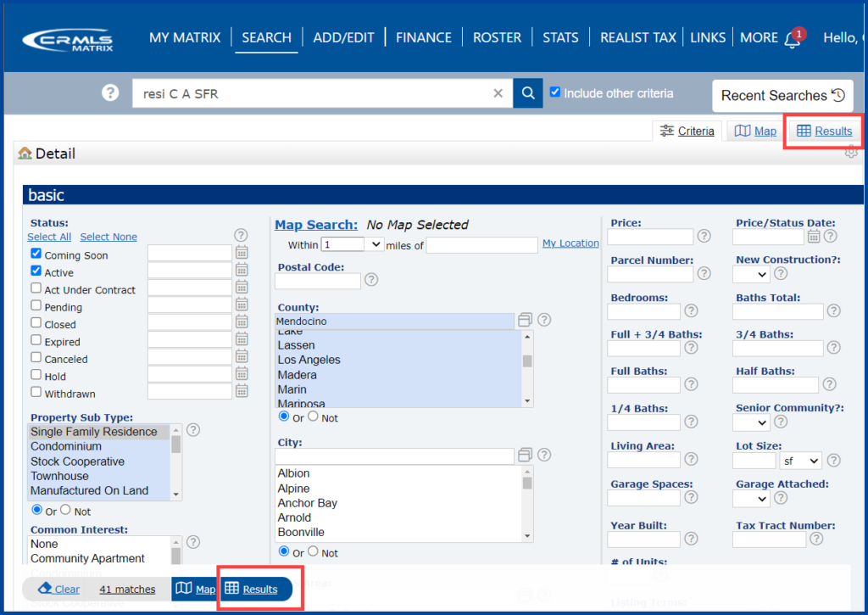The height and width of the screenshot is (615, 868).
Task: Click the search magnifier icon
Action: tap(526, 93)
